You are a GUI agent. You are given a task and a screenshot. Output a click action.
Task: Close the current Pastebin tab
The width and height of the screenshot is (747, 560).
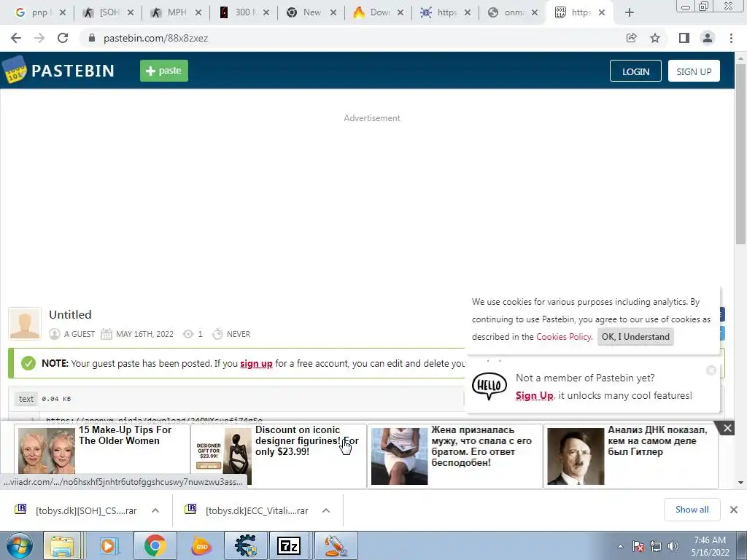coord(602,13)
